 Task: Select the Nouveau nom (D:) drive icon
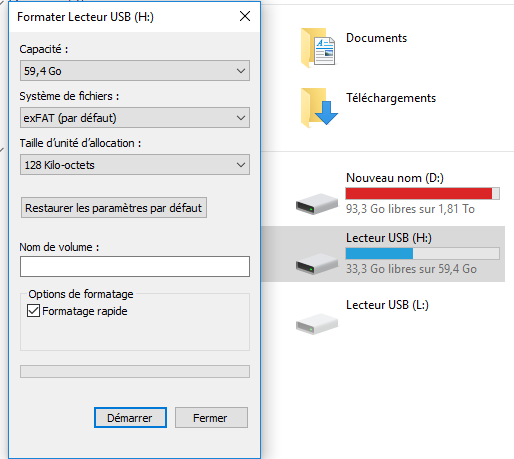tap(317, 204)
